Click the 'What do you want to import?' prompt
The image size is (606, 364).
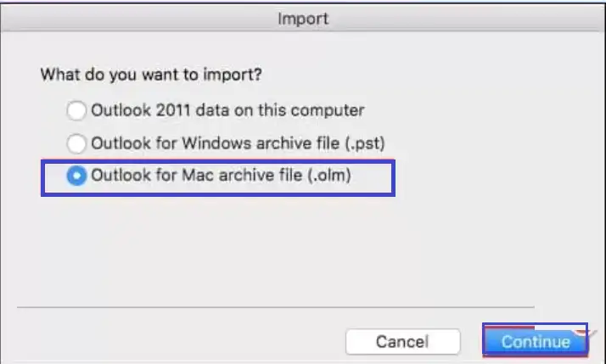pos(151,75)
